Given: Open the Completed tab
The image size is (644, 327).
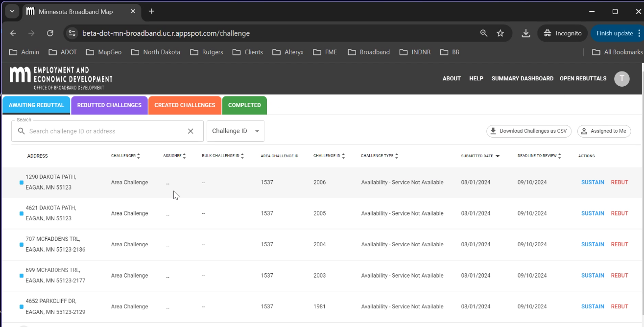Looking at the screenshot, I should (244, 105).
